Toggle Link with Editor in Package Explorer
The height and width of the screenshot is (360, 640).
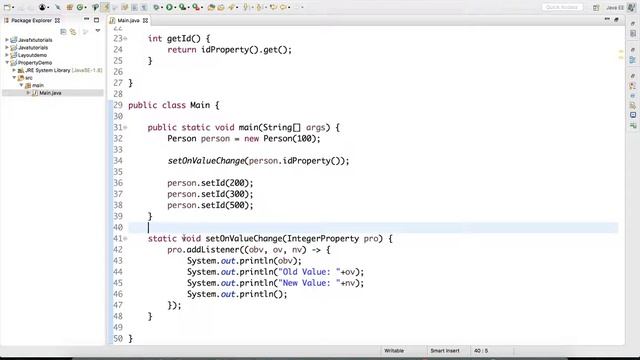click(x=73, y=31)
